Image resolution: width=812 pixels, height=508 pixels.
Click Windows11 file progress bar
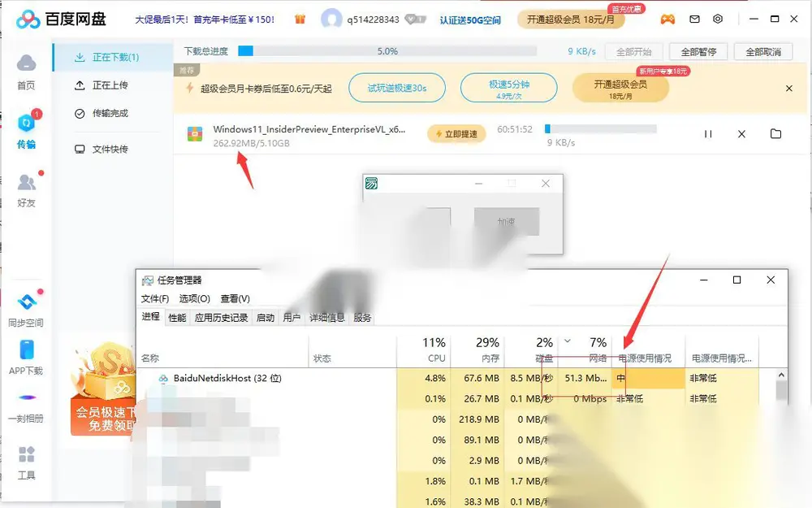(601, 129)
